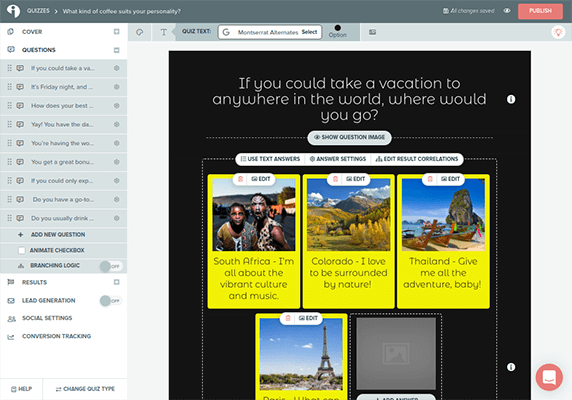Open the styles palette icon
572x400 pixels.
[x=139, y=32]
